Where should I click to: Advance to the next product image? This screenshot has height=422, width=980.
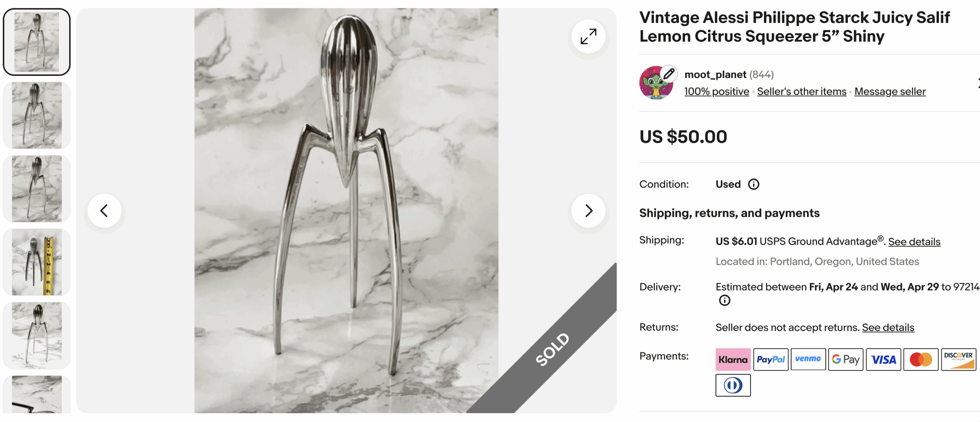click(x=588, y=210)
